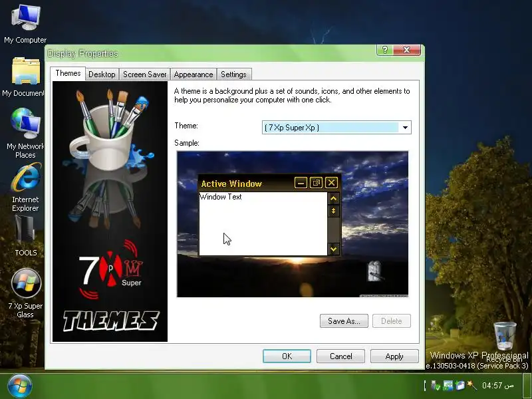The height and width of the screenshot is (399, 532).
Task: Click the taskbar clock showing 04:57
Action: click(x=497, y=386)
